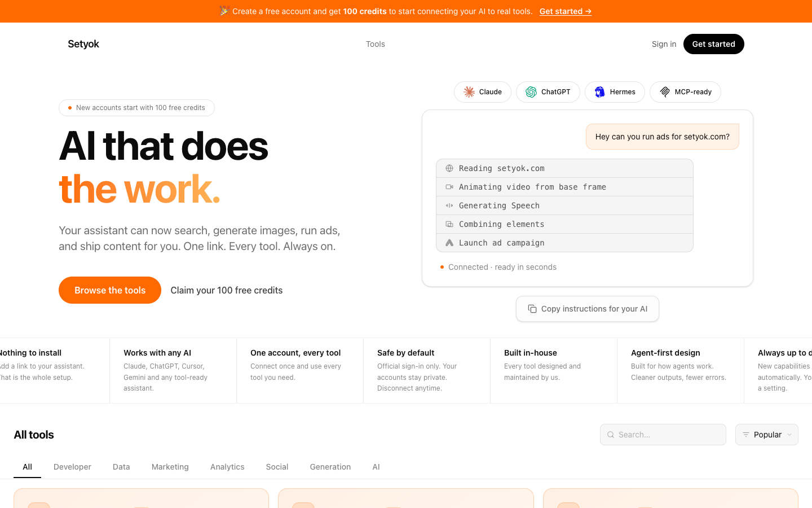Click the 'Reading setyok.com' step row
Image resolution: width=812 pixels, height=508 pixels.
(564, 168)
